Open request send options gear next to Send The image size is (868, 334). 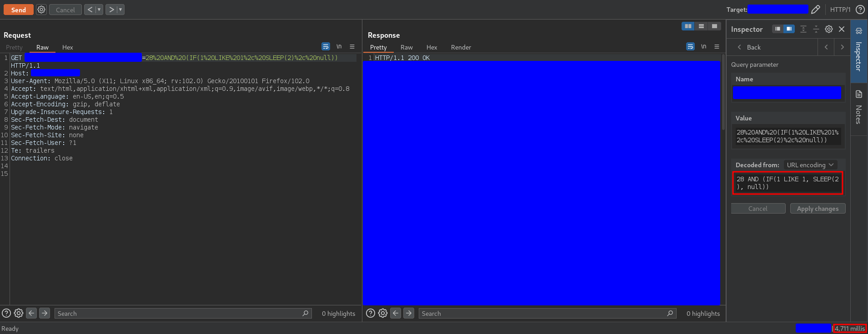click(41, 10)
